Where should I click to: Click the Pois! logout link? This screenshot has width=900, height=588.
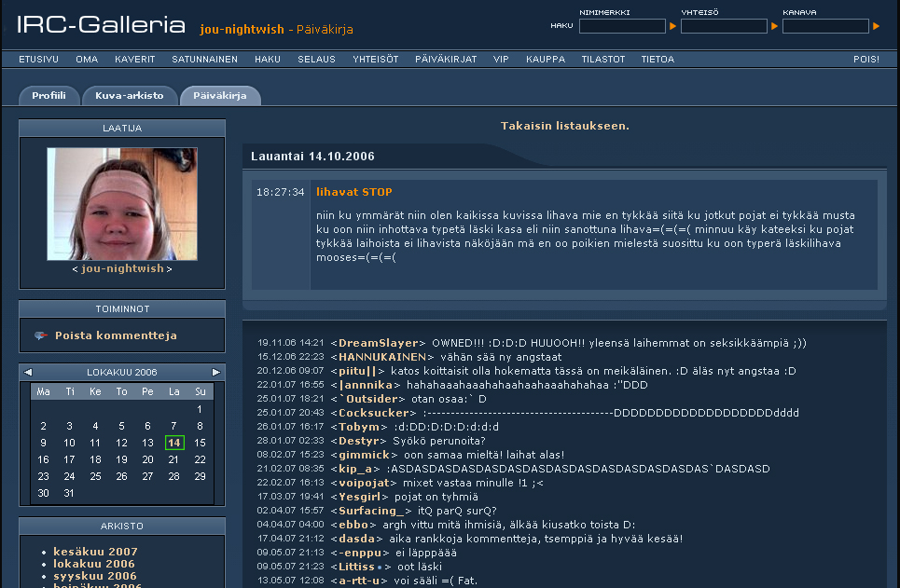865,59
